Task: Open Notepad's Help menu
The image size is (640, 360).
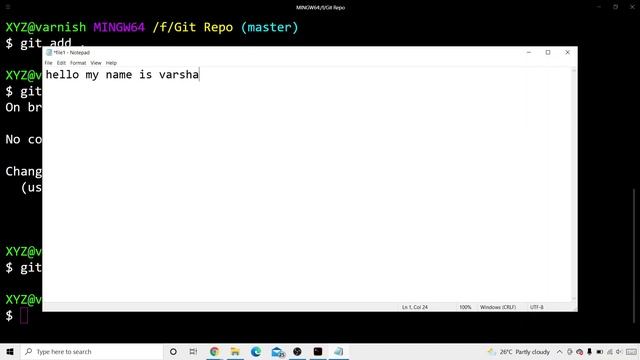Action: point(111,63)
